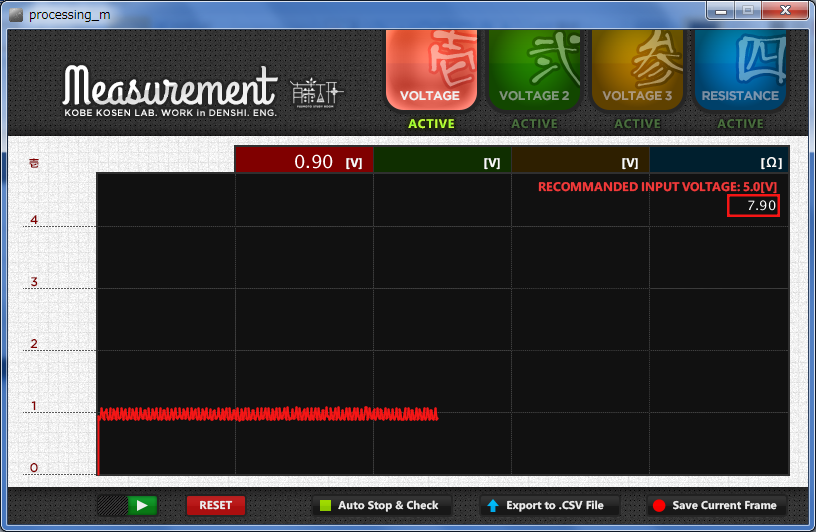Click the brown channel [V] readout cell
This screenshot has height=532, width=816.
(x=580, y=160)
